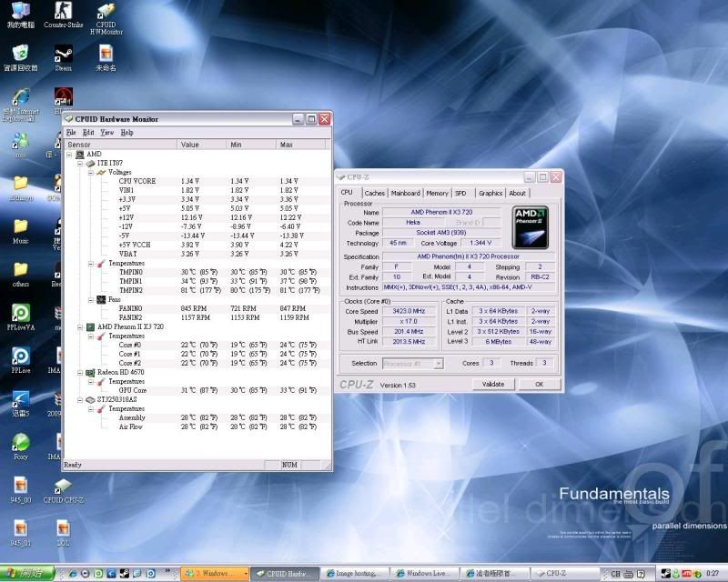This screenshot has width=728, height=582.
Task: Collapse the ITE IT87 tree node
Action: point(80,163)
